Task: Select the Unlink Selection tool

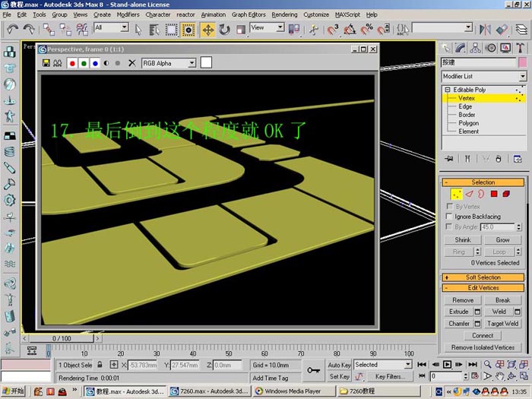Action: tap(65, 30)
